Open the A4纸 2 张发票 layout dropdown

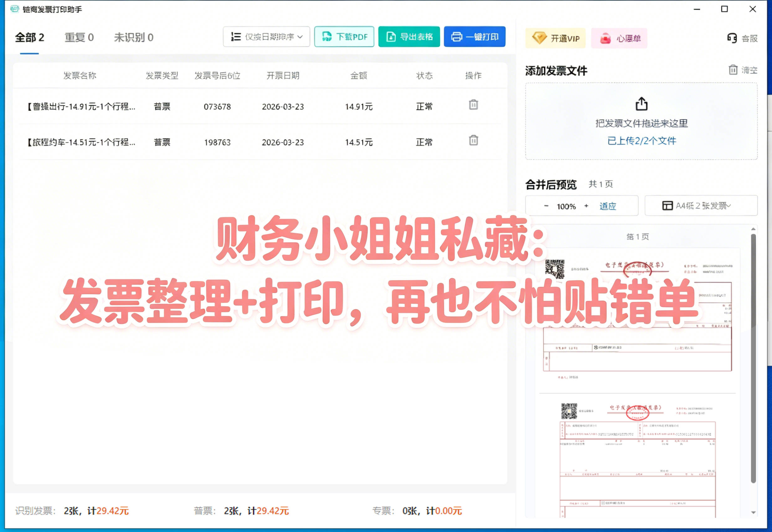point(701,205)
